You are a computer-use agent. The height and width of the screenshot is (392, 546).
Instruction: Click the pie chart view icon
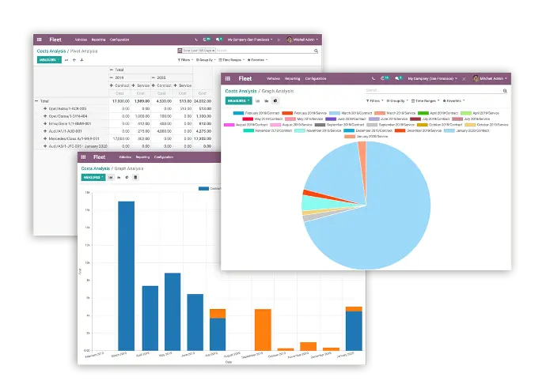pos(275,101)
